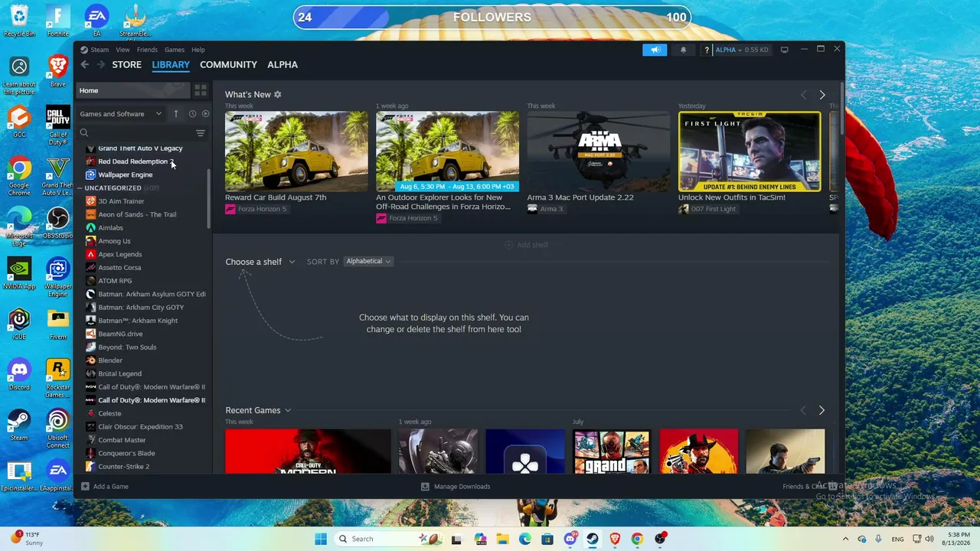Open the Choose a shelf dropdown
Image resolution: width=980 pixels, height=551 pixels.
tap(260, 262)
